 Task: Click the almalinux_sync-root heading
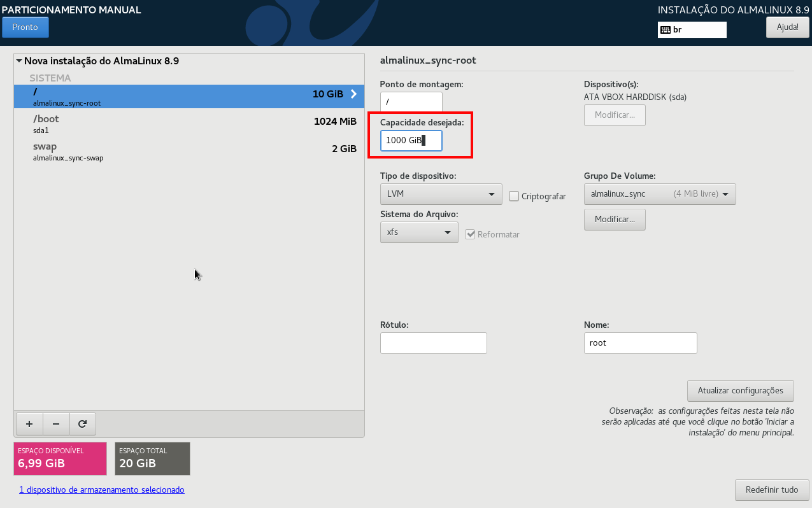click(428, 60)
